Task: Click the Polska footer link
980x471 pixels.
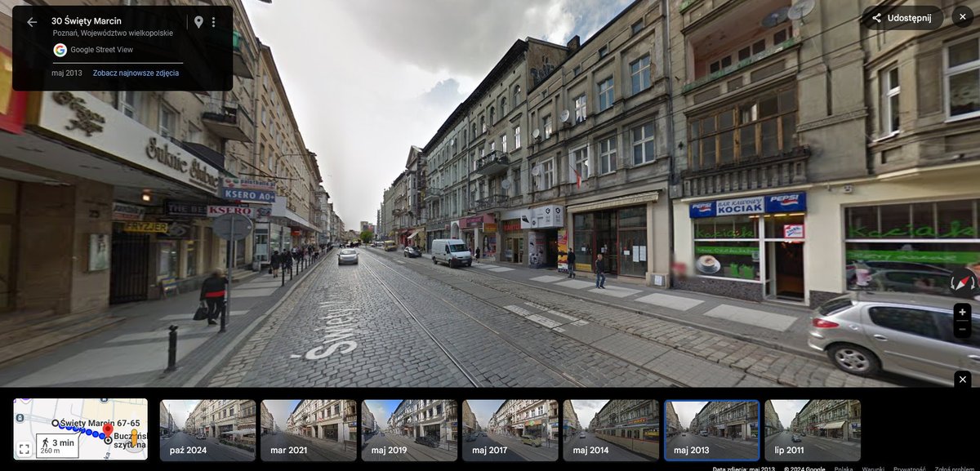Action: (x=844, y=469)
